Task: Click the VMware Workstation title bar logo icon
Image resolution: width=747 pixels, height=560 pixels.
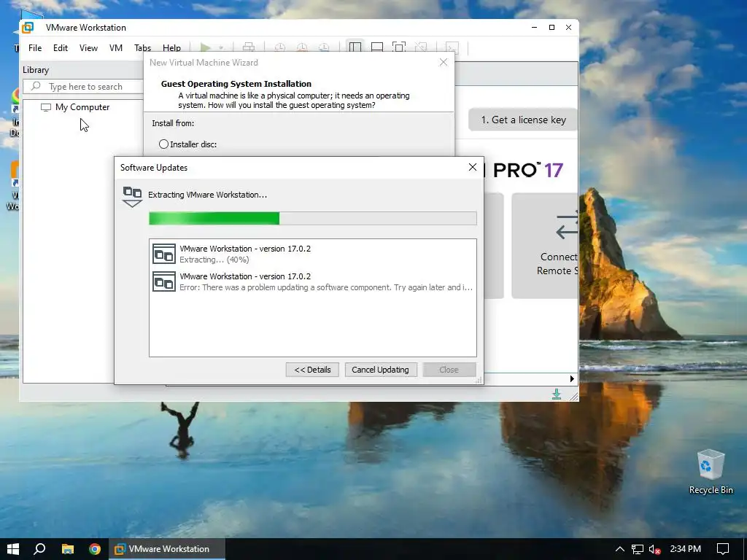Action: [x=28, y=28]
